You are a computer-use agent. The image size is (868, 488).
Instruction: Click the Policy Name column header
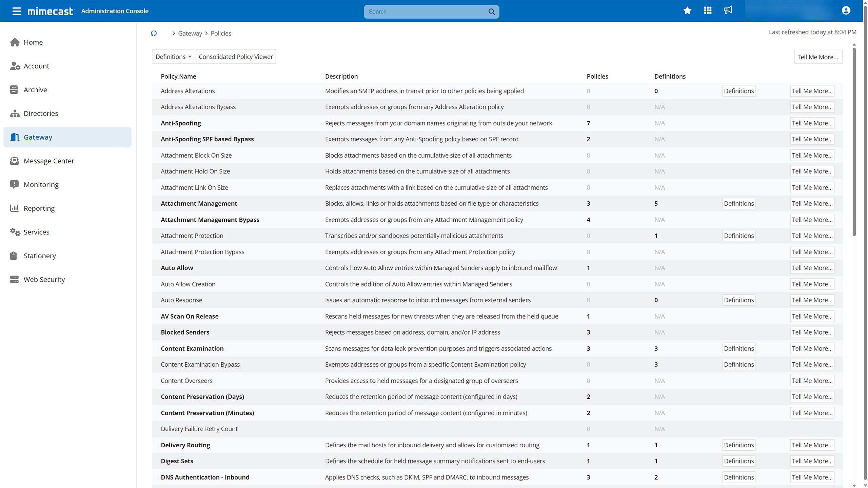[178, 76]
